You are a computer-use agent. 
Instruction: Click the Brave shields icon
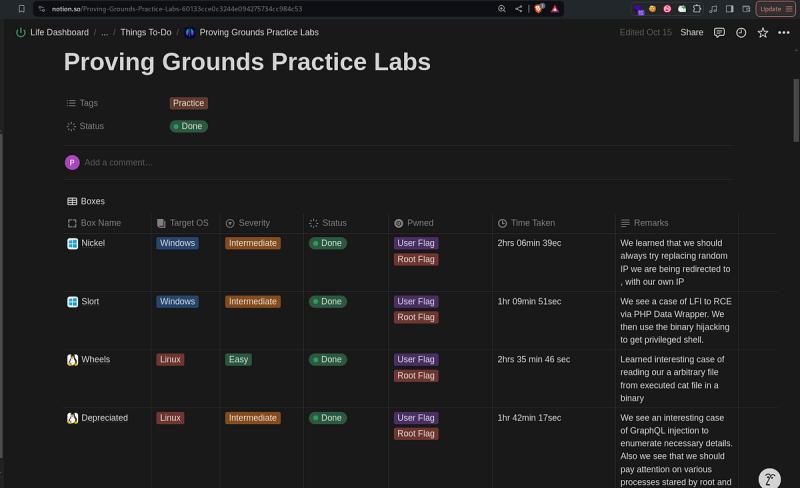pyautogui.click(x=539, y=9)
